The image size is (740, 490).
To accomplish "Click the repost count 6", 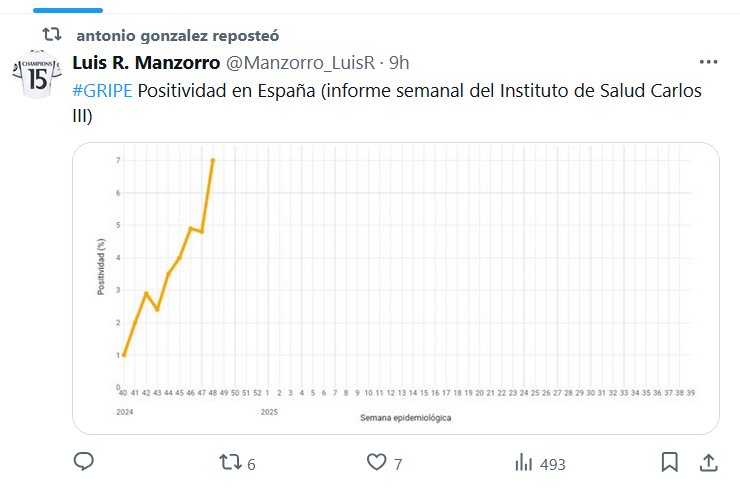I will pos(251,464).
